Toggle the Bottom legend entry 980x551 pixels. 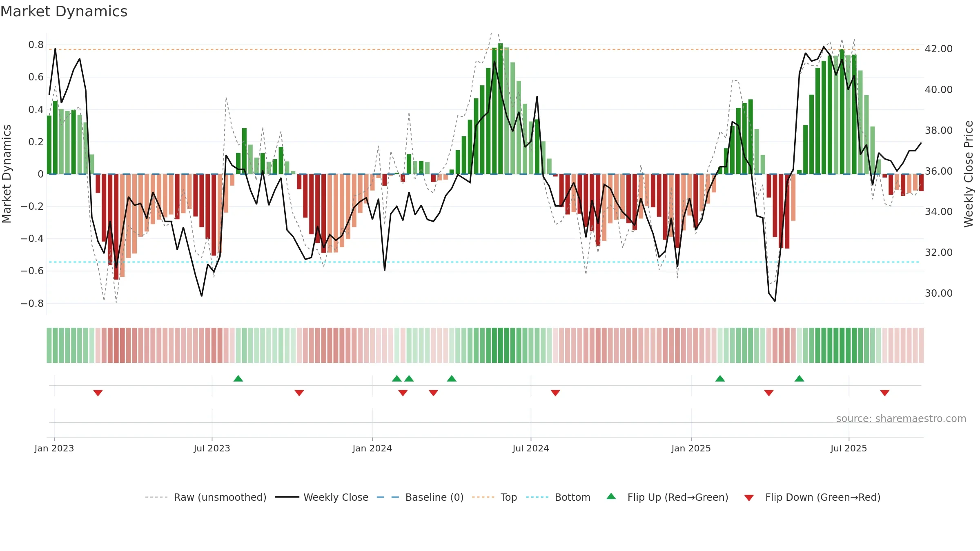coord(558,497)
